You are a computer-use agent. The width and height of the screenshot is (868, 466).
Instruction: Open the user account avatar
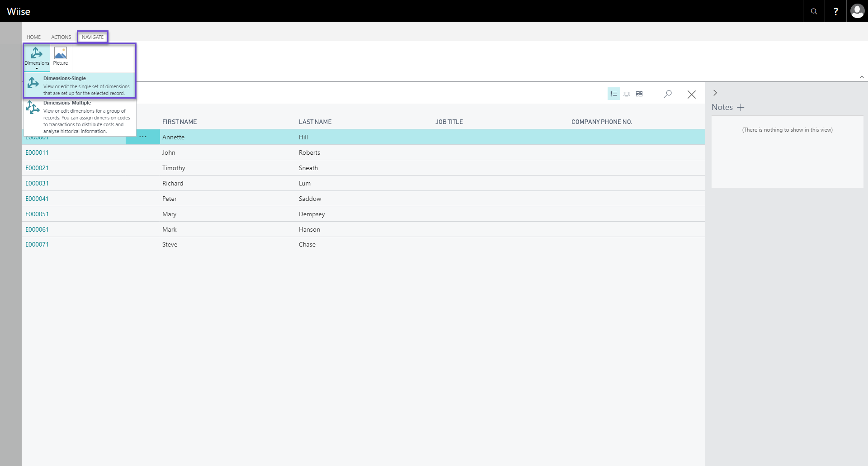tap(857, 11)
